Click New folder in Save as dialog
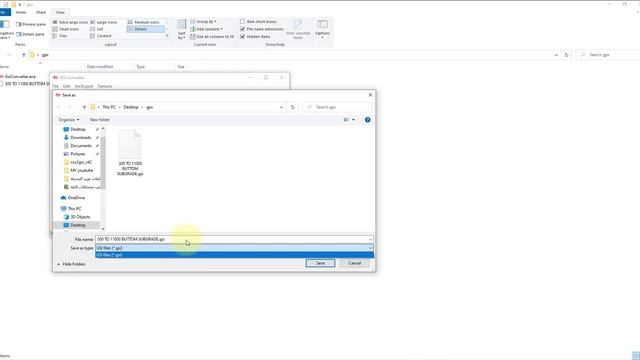The image size is (640, 360). (x=100, y=120)
